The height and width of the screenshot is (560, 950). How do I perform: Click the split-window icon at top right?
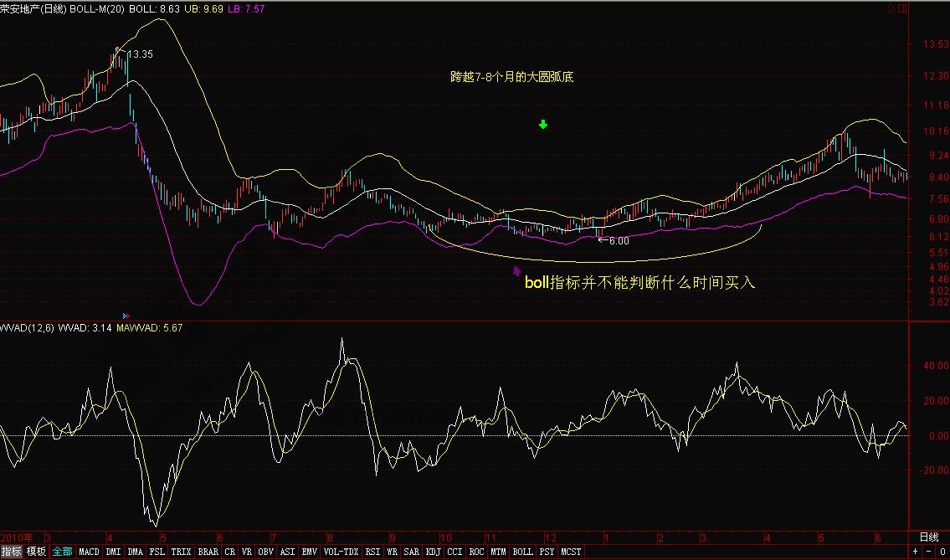pyautogui.click(x=901, y=8)
